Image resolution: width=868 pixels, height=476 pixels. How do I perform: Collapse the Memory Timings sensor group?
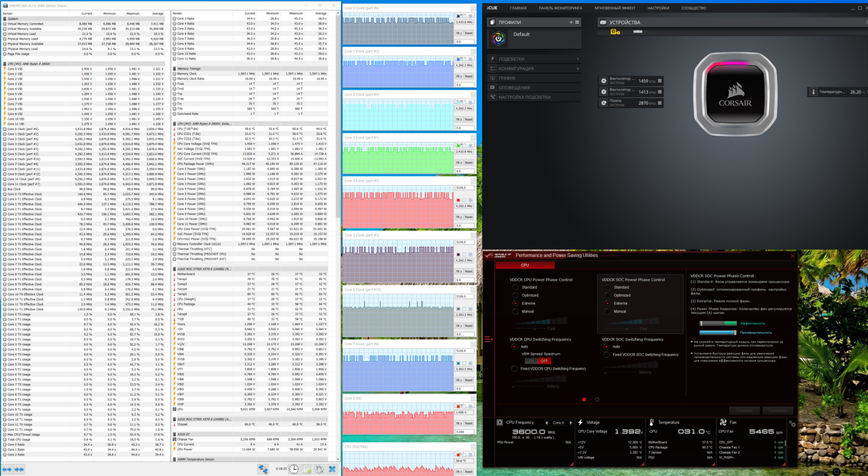(175, 69)
